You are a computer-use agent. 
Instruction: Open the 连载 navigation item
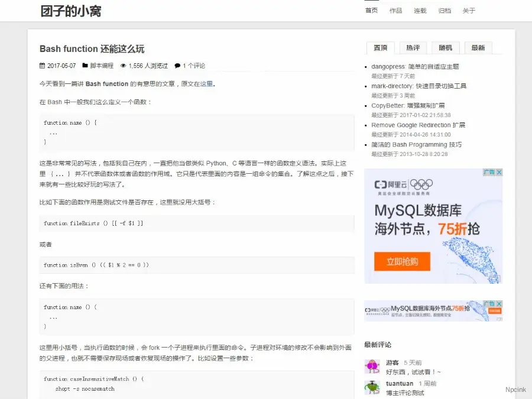point(420,11)
